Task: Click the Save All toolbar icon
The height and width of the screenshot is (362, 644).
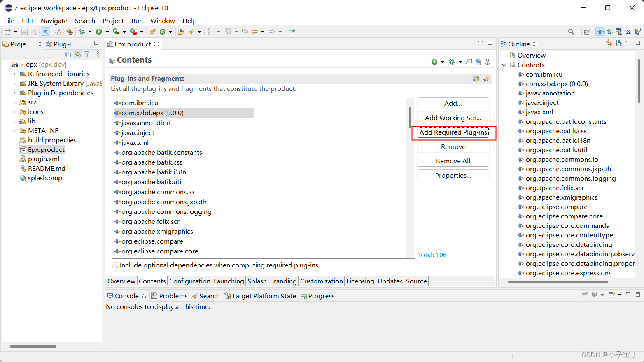Action: pyautogui.click(x=34, y=32)
